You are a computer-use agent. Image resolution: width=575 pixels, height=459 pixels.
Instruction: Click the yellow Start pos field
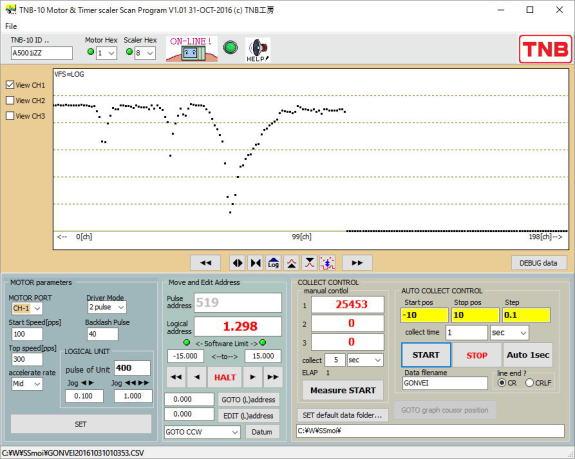pos(424,315)
